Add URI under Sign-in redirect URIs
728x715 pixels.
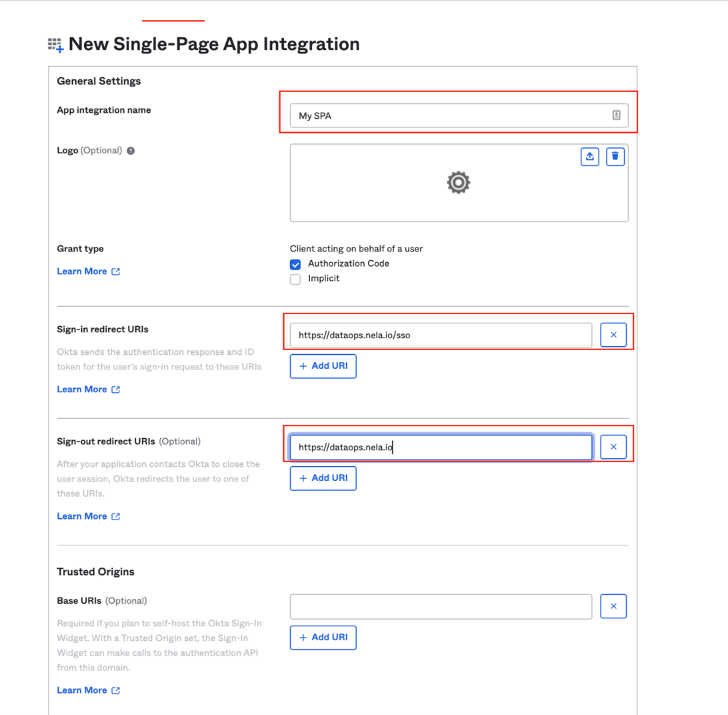coord(323,366)
